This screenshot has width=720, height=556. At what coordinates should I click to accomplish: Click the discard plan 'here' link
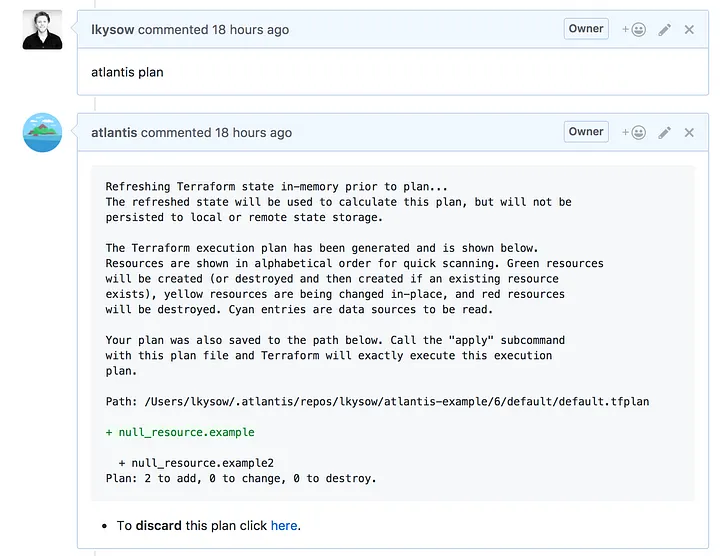coord(284,525)
